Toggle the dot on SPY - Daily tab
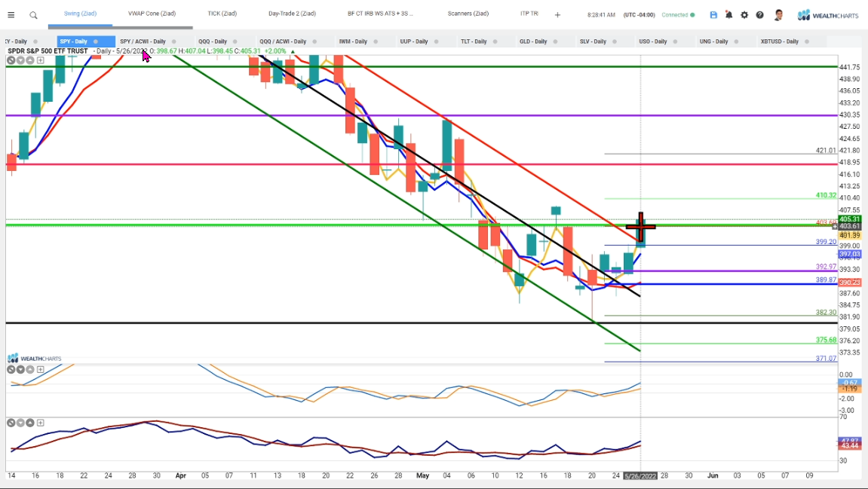The width and height of the screenshot is (868, 489). (x=96, y=41)
